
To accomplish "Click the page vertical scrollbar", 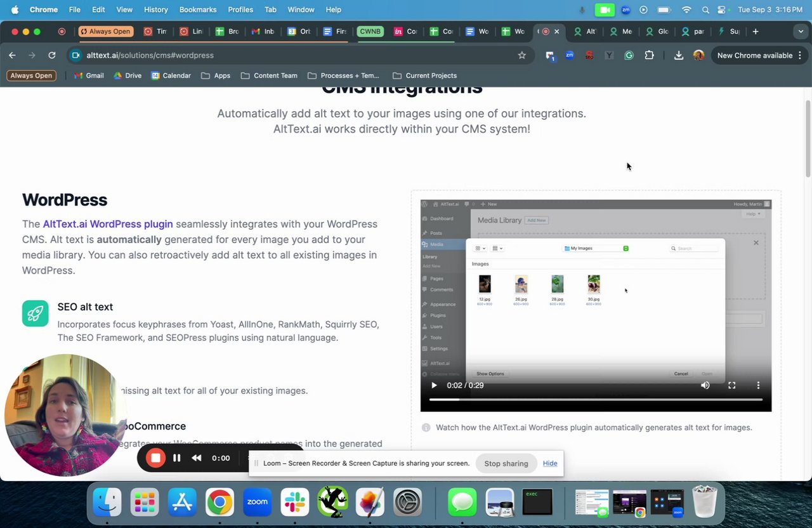I will point(808,138).
